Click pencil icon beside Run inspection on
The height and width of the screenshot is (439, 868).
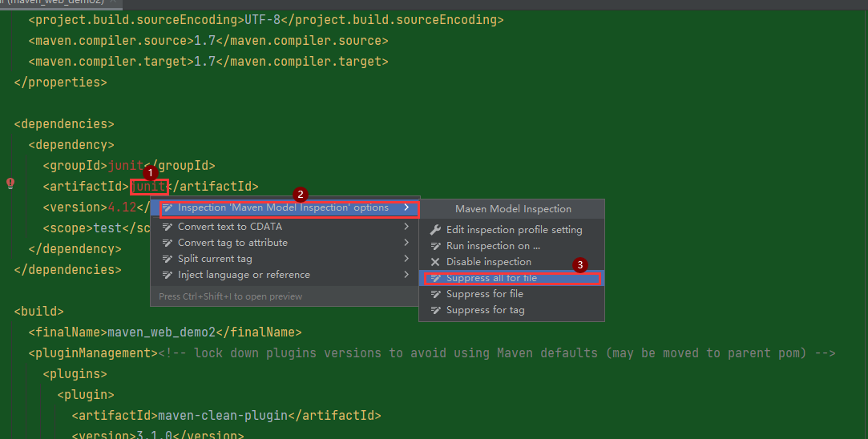tap(436, 246)
